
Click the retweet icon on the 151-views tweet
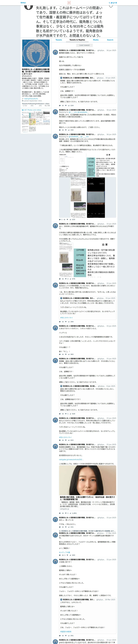coord(63,527)
